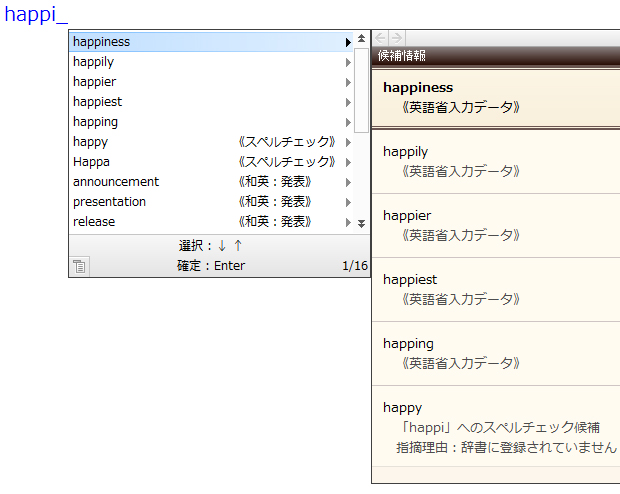Image resolution: width=620 pixels, height=494 pixels.
Task: Expand the arrow beside happier
Action: tap(348, 82)
